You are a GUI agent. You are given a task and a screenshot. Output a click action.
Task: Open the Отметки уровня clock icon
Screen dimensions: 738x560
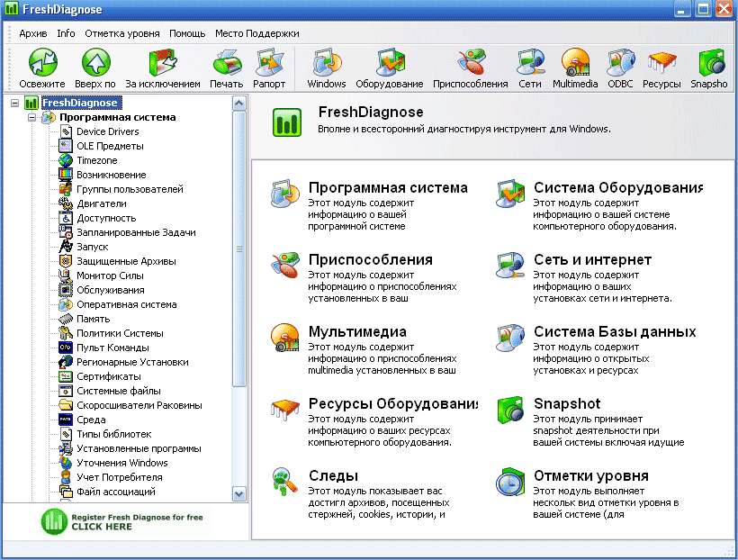point(510,482)
